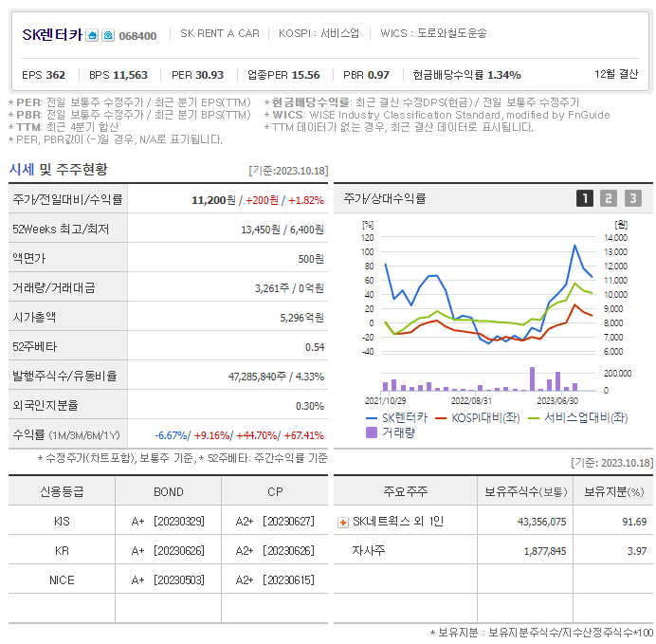Select the SK렌터카 blue legend marker
Viewport: 656px width, 644px height.
click(x=371, y=418)
